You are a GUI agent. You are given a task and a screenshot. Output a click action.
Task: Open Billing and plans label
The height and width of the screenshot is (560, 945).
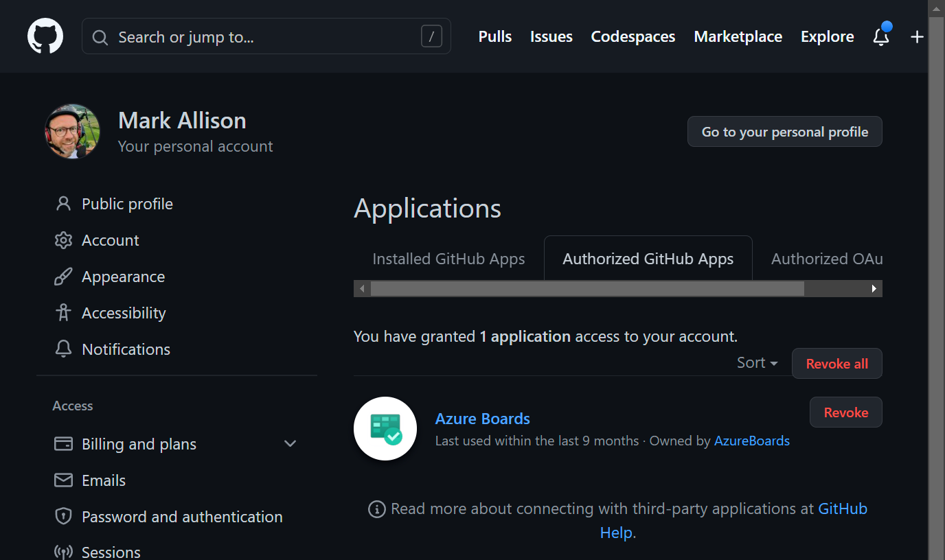pos(139,444)
